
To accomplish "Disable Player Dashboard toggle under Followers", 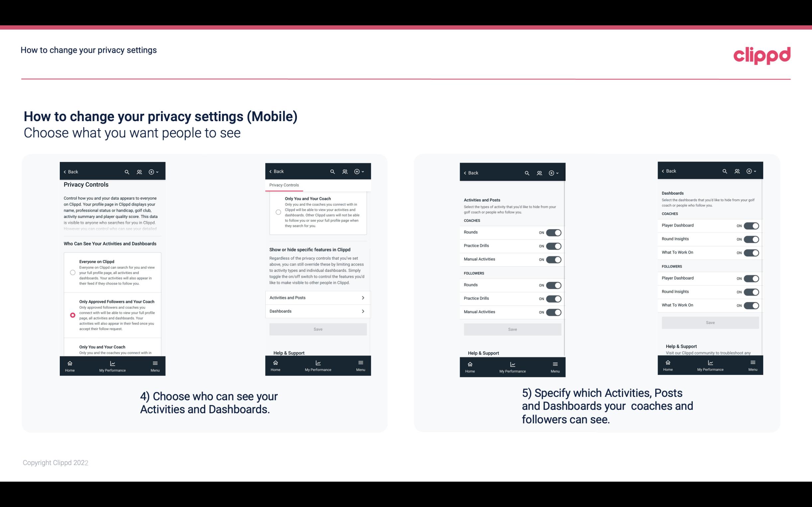I will [751, 278].
